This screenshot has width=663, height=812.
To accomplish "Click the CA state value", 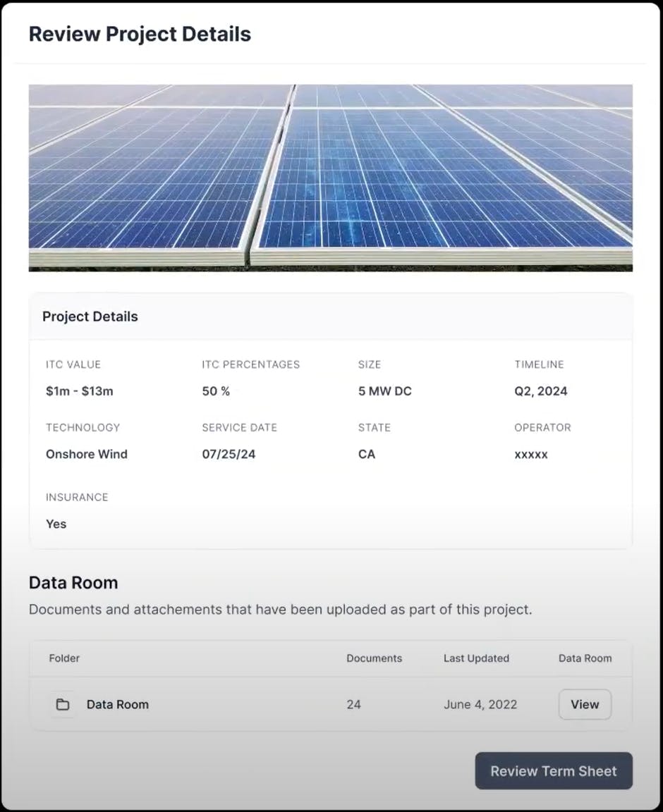I will (x=367, y=454).
